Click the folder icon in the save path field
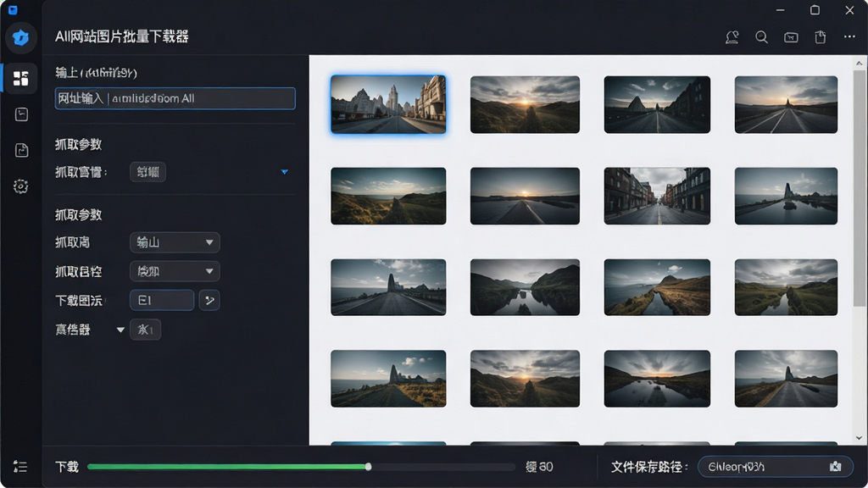Image resolution: width=868 pixels, height=488 pixels. click(x=835, y=467)
